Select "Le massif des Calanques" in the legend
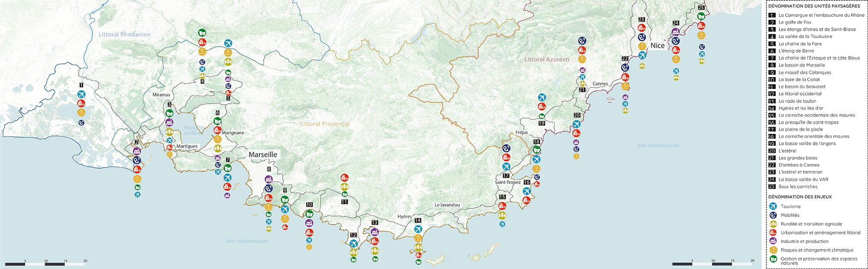This screenshot has width=868, height=269. [805, 72]
